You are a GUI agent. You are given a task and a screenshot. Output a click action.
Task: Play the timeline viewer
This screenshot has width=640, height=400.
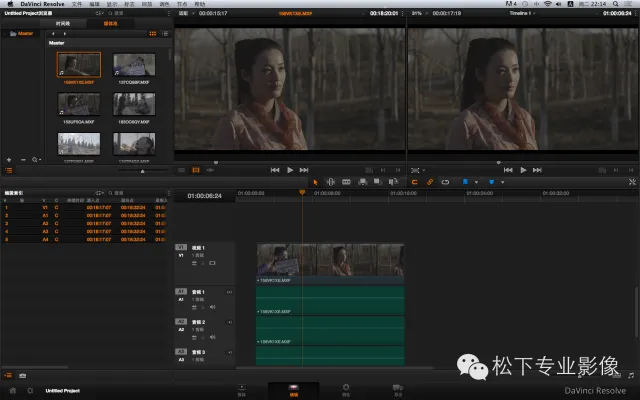(x=523, y=170)
